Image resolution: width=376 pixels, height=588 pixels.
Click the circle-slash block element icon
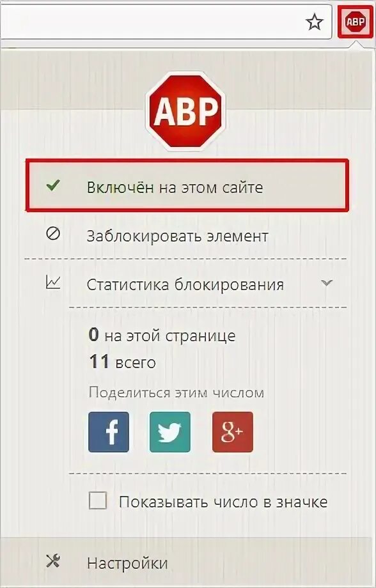[53, 234]
